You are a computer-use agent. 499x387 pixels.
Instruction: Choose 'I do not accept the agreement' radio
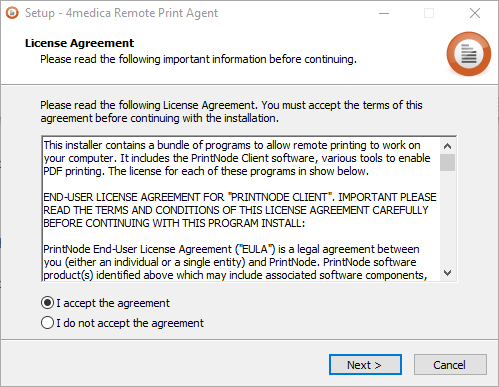pos(47,323)
